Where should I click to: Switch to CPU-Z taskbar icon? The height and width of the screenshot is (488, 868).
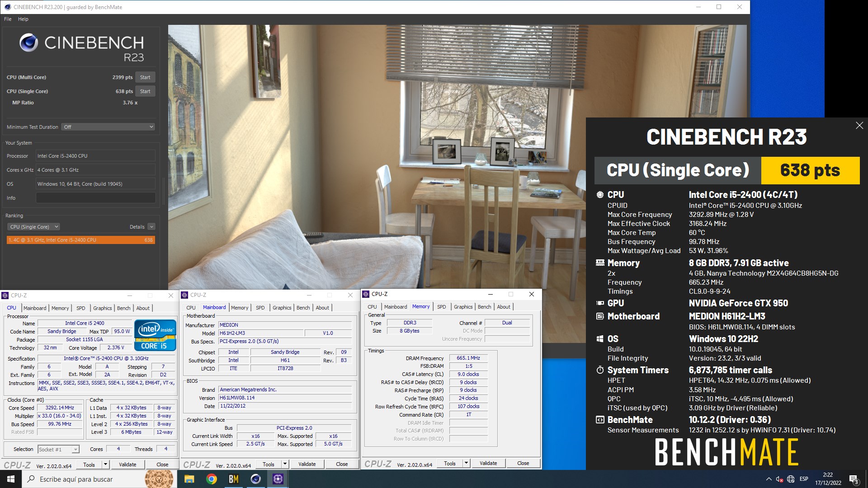pyautogui.click(x=278, y=479)
